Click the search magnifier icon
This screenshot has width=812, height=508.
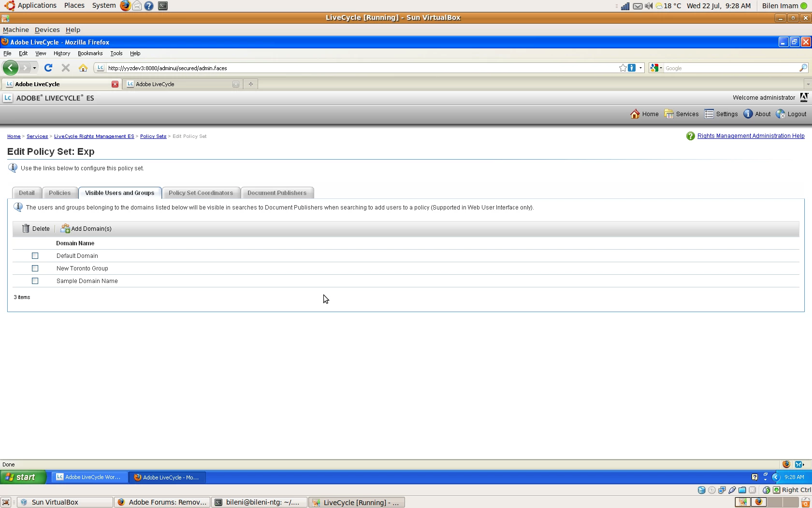click(x=803, y=68)
